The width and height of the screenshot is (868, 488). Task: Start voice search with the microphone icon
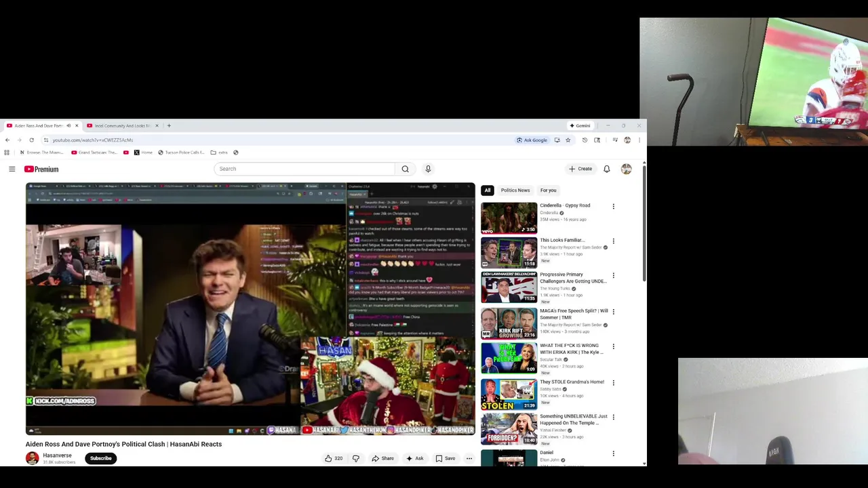[x=428, y=169]
